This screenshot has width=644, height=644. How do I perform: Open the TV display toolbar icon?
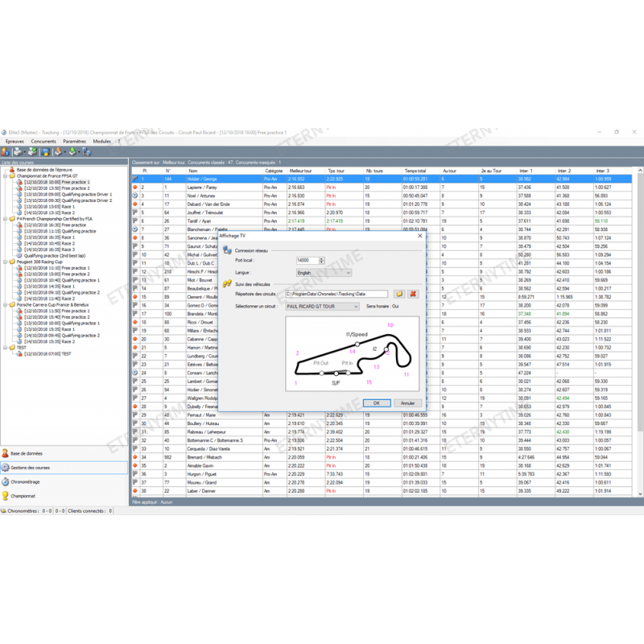[46, 152]
